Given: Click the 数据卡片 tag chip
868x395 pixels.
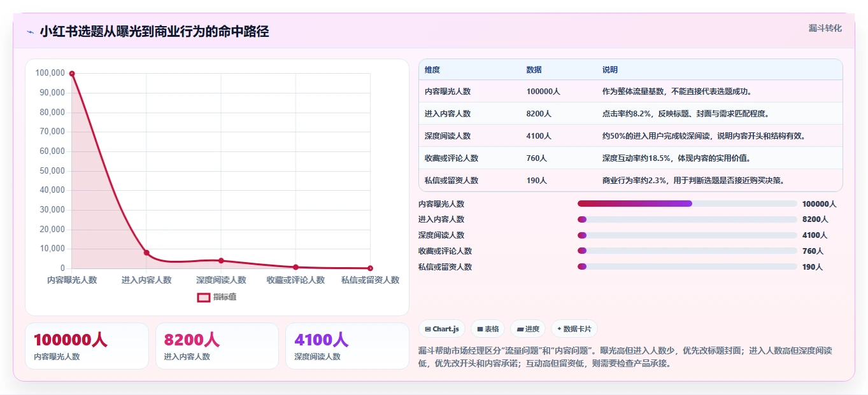Looking at the screenshot, I should 574,329.
